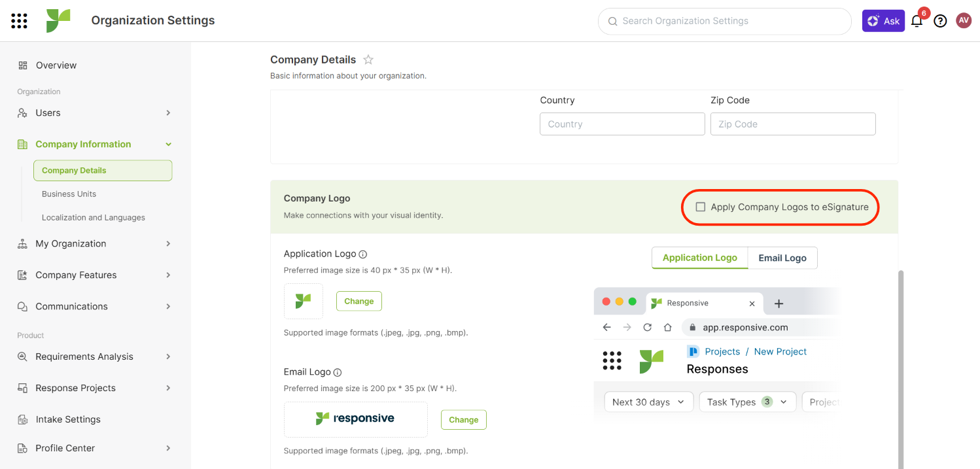This screenshot has width=980, height=469.
Task: Expand the My Organization section
Action: [168, 244]
